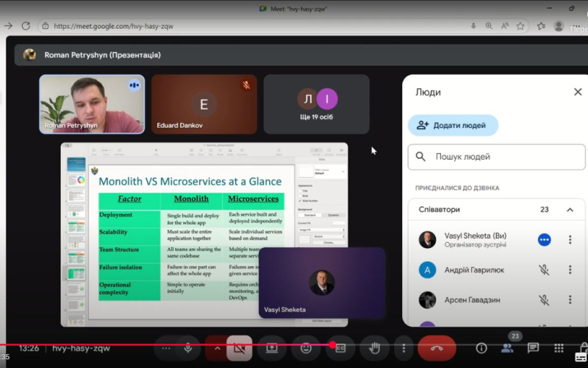Turn on closed captions
Screen dimensions: 588x368
tap(340, 348)
